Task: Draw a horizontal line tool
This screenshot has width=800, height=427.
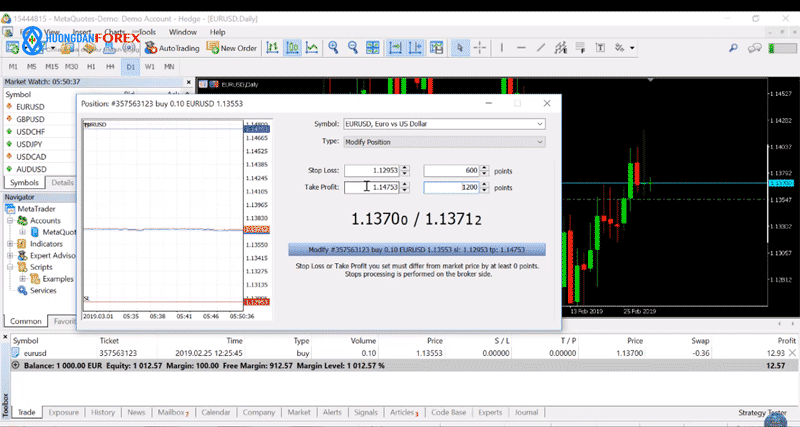Action: point(521,48)
